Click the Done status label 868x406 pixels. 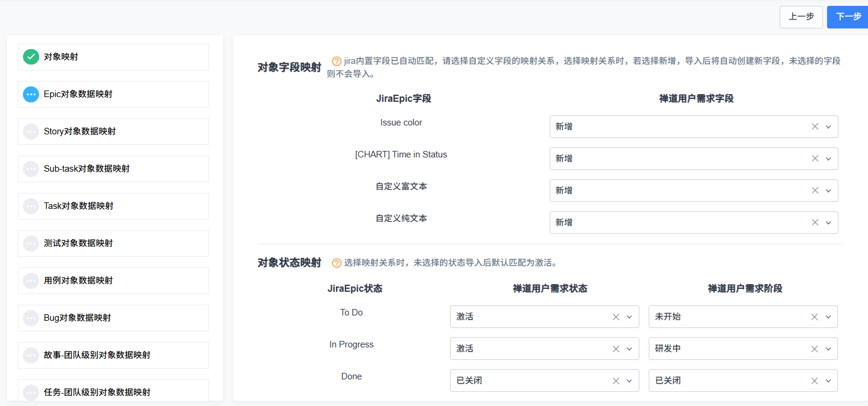[351, 376]
